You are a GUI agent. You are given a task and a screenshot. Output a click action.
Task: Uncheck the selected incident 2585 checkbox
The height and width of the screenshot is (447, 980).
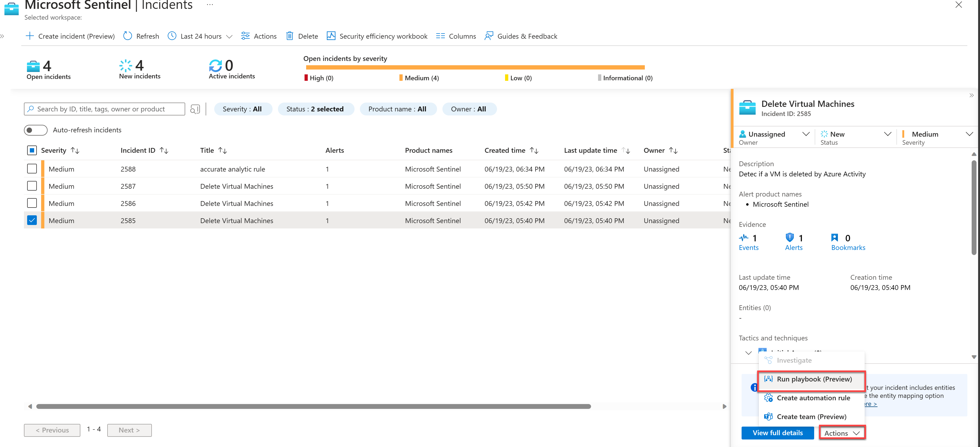point(32,220)
